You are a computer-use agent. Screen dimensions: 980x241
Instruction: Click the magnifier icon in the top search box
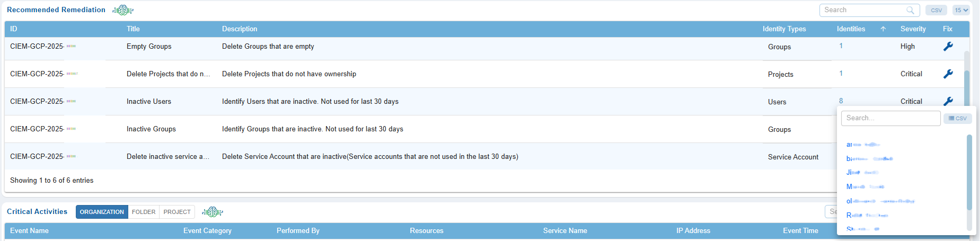(x=910, y=10)
